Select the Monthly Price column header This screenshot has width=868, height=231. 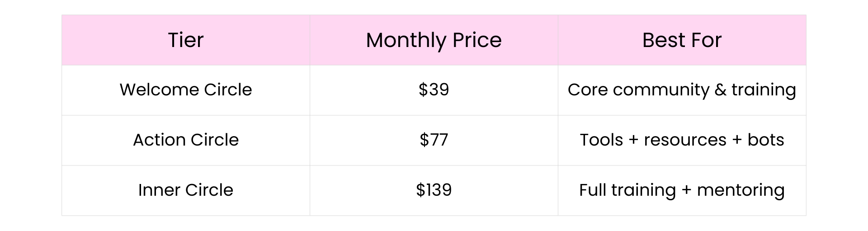click(x=434, y=40)
